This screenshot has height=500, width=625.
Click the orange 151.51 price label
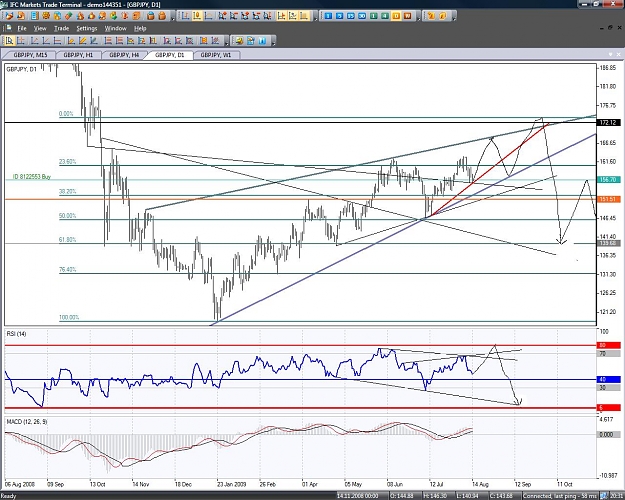[x=608, y=199]
